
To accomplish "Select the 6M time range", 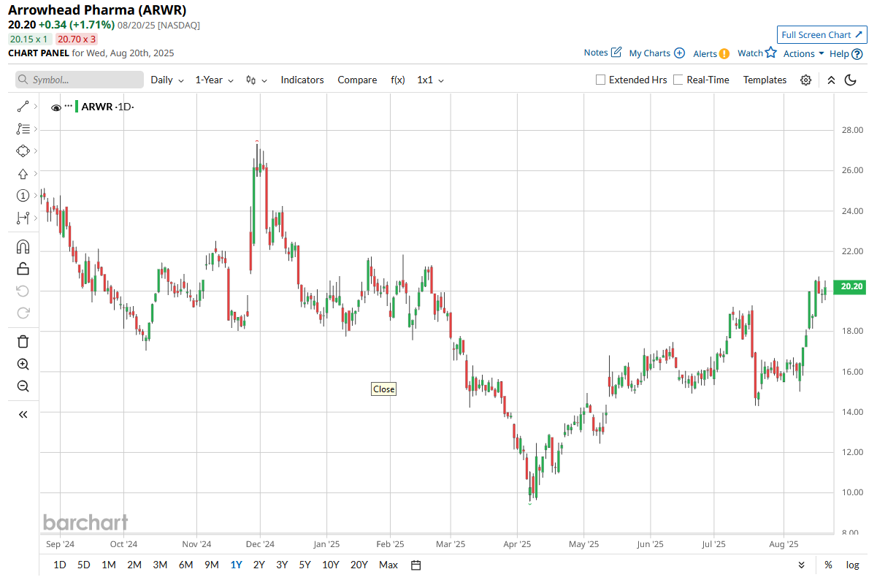I will pos(185,565).
